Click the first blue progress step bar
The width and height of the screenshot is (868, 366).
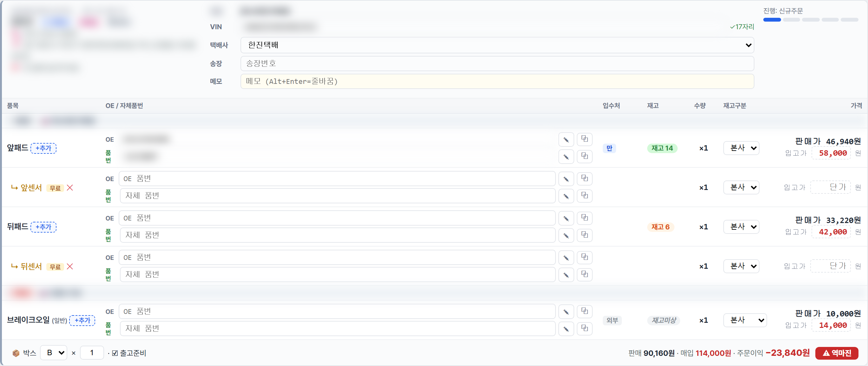[772, 20]
